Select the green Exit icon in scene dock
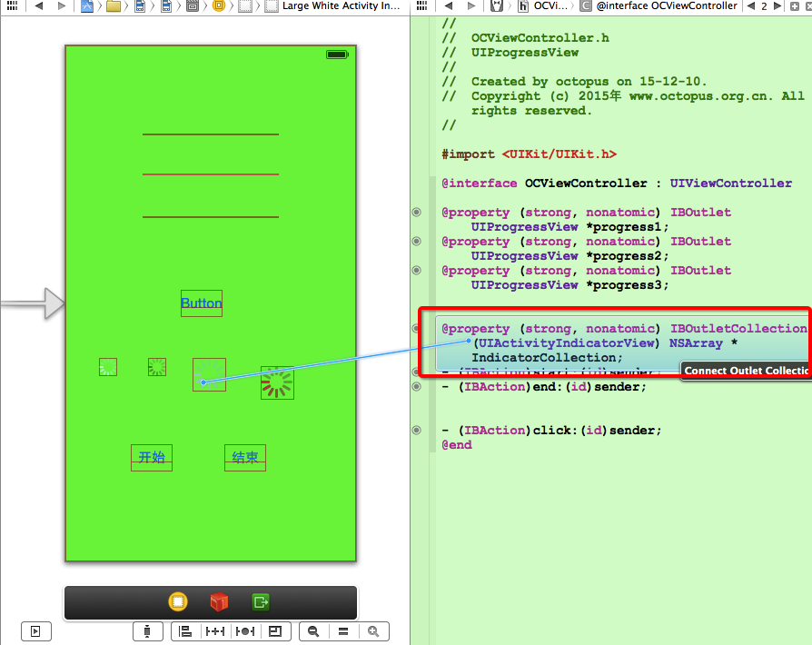The height and width of the screenshot is (645, 812). coord(261,602)
